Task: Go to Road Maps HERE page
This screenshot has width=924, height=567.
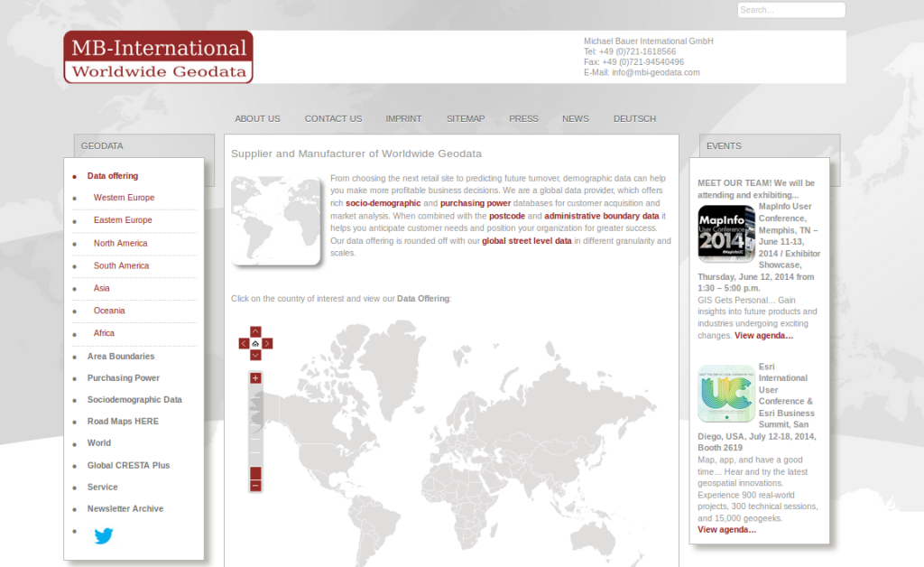Action: [123, 421]
